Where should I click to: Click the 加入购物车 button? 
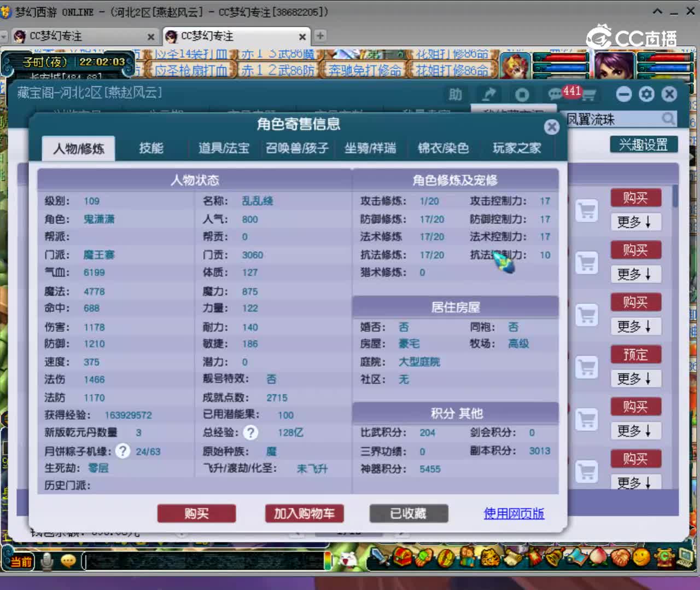tap(304, 513)
